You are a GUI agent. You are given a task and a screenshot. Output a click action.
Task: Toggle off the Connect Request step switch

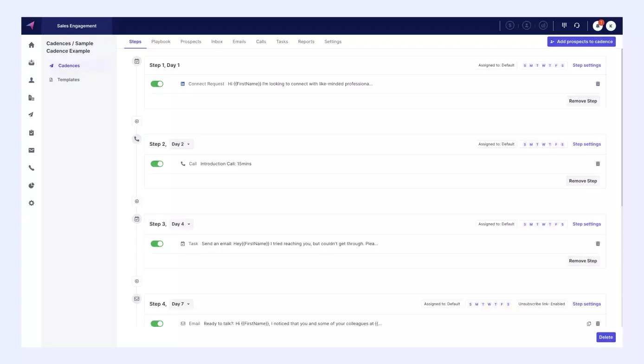pyautogui.click(x=157, y=84)
